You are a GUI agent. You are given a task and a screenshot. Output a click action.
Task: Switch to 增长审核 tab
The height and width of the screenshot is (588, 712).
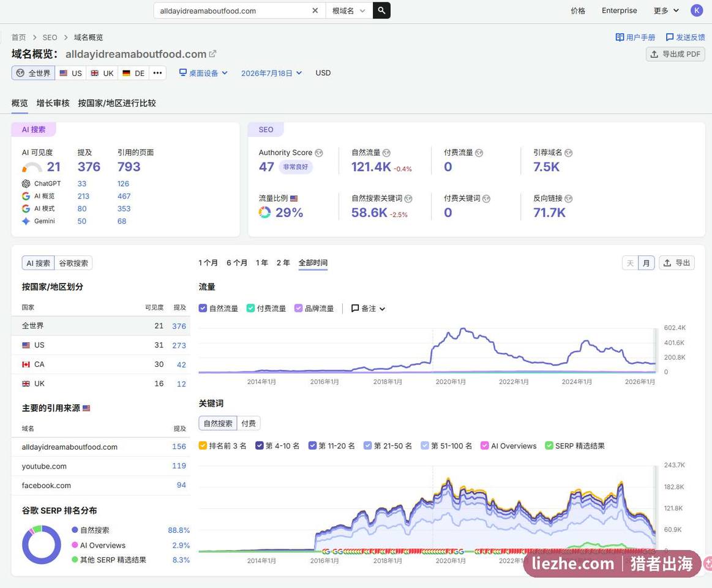point(53,103)
